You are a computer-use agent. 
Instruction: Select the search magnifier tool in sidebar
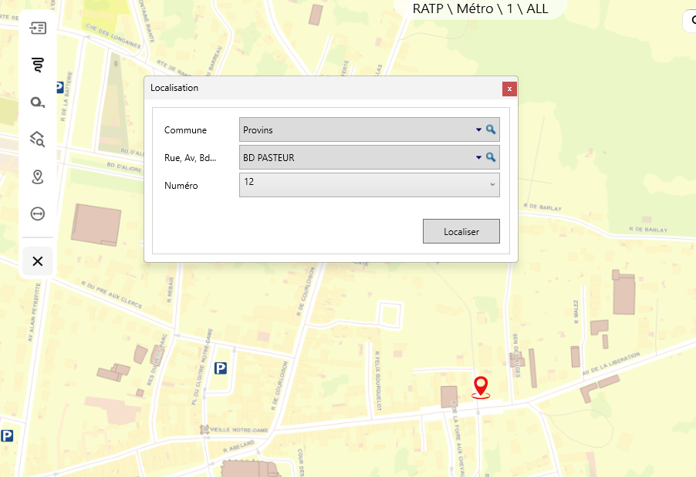coord(38,102)
